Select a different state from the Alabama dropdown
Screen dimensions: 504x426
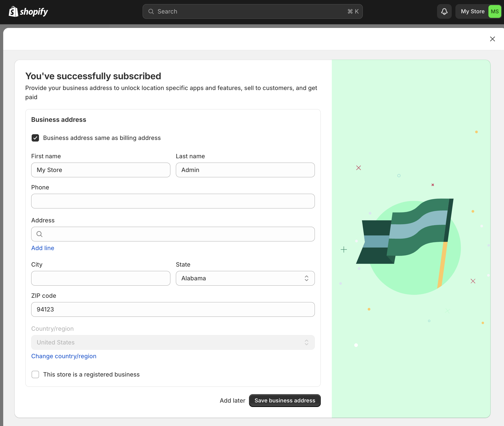click(x=245, y=278)
